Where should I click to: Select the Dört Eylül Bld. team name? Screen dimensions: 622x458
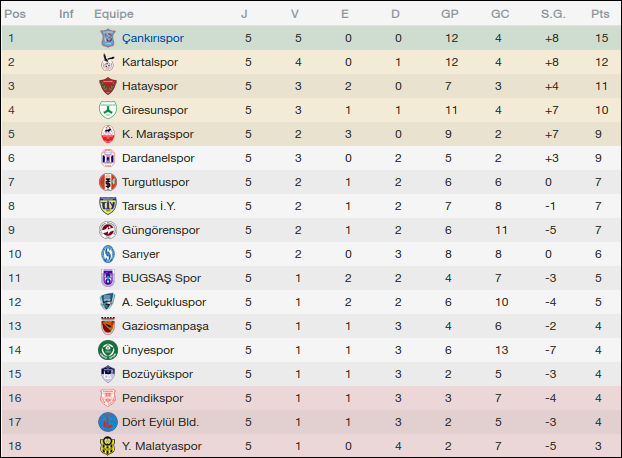tap(160, 422)
